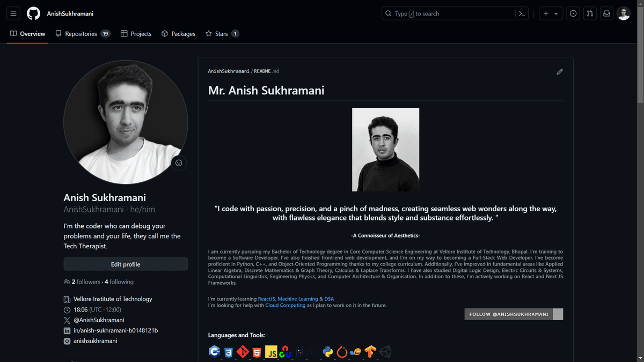Click the TensorFlow tool icon
The height and width of the screenshot is (362, 644).
coord(370,352)
